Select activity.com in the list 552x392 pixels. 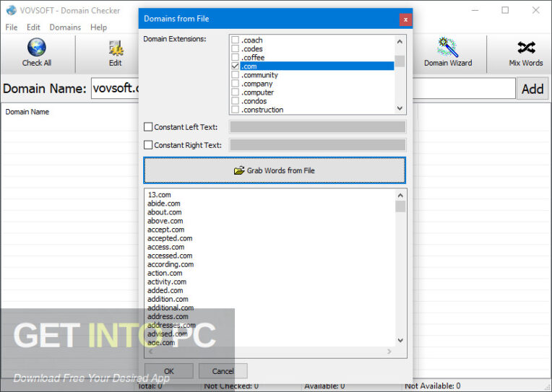coord(167,282)
